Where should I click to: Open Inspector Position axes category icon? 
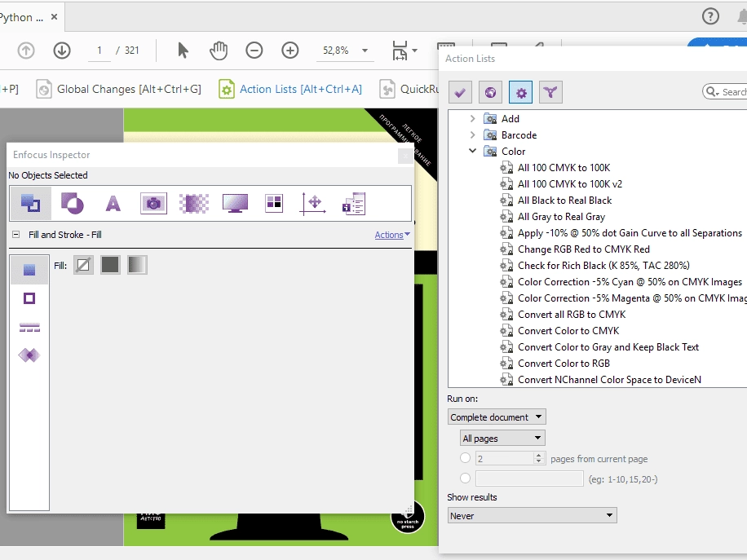[313, 203]
